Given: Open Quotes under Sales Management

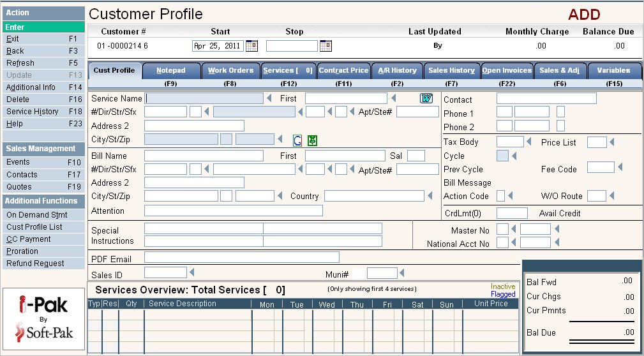Looking at the screenshot, I should 43,187.
